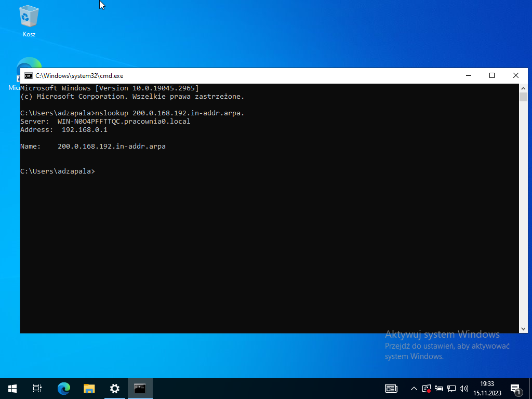Screen dimensions: 532x399
Task: Minimize the cmd.exe window
Action: [469, 76]
